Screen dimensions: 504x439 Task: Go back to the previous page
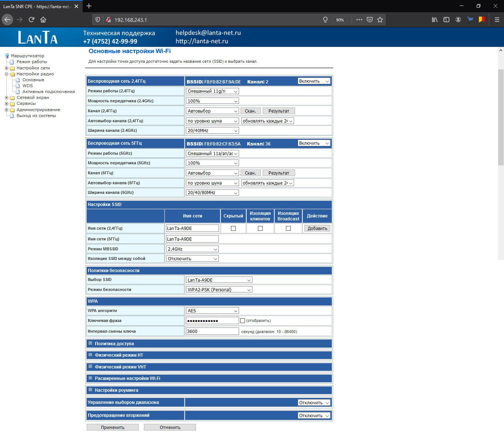click(7, 20)
